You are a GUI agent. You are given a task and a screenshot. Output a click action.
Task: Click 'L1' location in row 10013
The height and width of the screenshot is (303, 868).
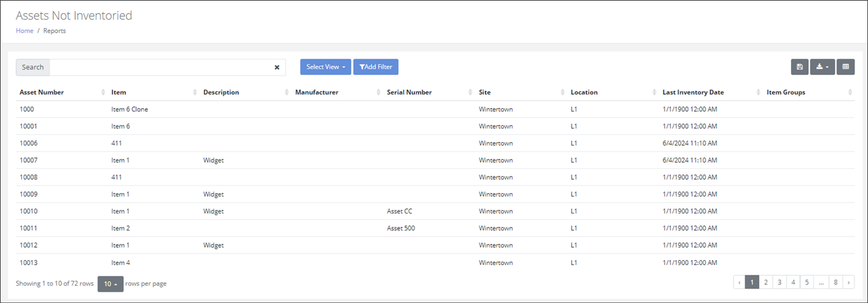pos(574,263)
